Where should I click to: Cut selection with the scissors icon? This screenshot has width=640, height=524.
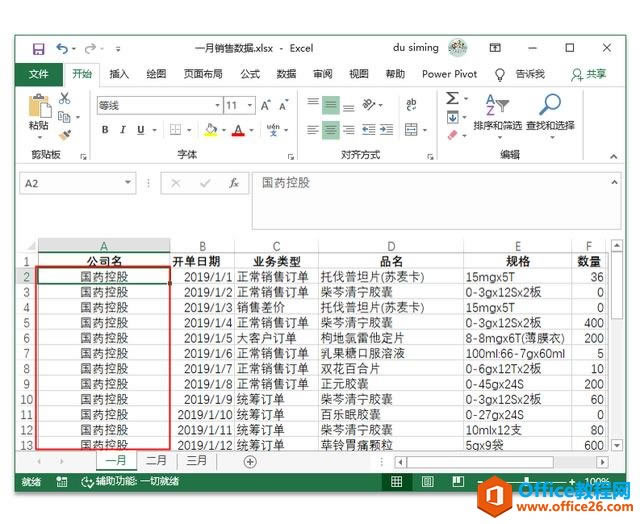coord(64,98)
